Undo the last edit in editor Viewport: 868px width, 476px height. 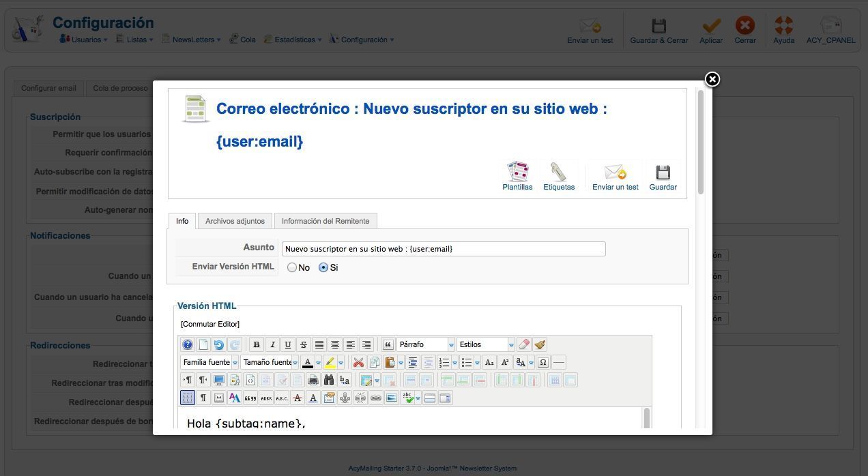(x=219, y=344)
